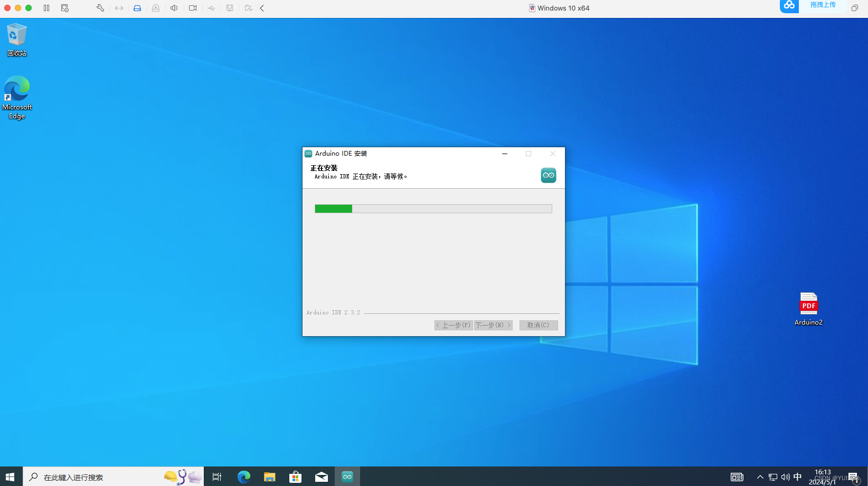868x486 pixels.
Task: Click the camera icon in VM toolbar
Action: [193, 8]
